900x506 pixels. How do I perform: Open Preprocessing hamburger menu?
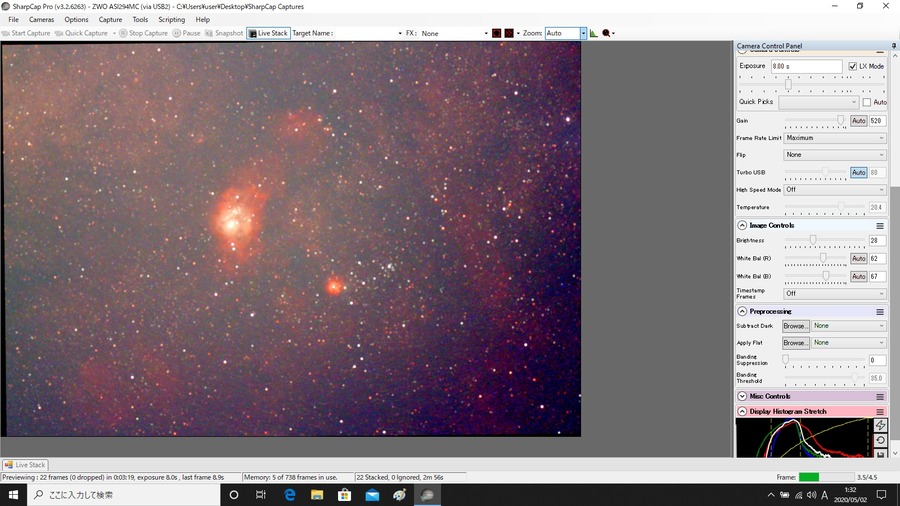pos(880,312)
